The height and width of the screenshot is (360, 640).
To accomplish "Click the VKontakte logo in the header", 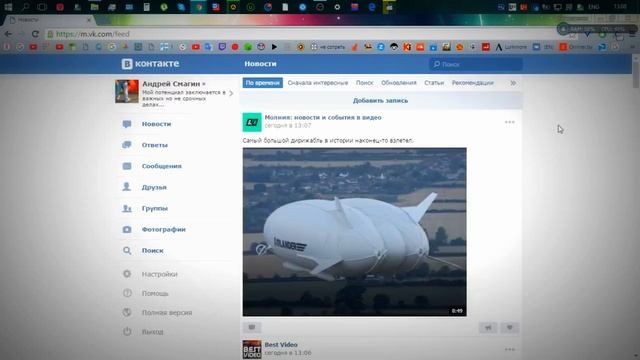I will coord(150,64).
